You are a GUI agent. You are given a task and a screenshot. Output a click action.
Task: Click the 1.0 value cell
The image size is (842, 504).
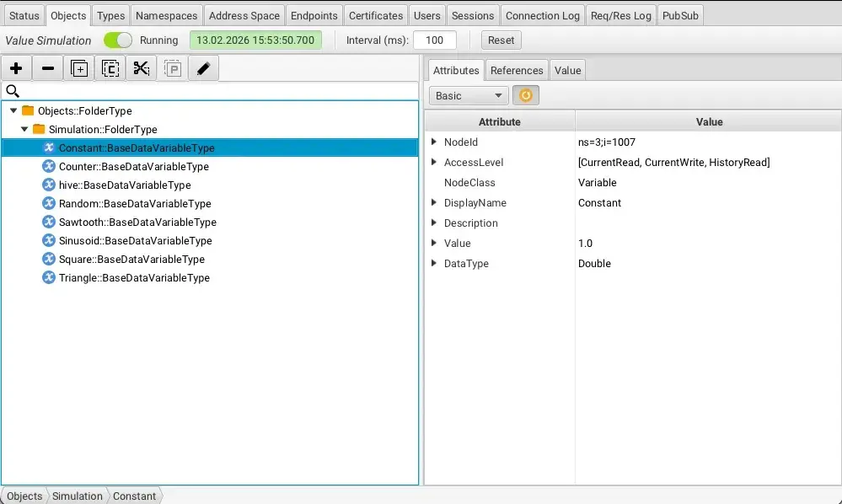point(708,243)
